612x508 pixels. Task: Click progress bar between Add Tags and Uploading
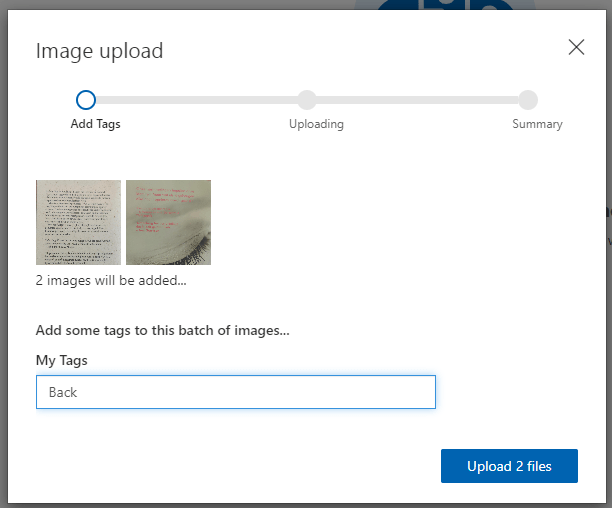coord(196,100)
